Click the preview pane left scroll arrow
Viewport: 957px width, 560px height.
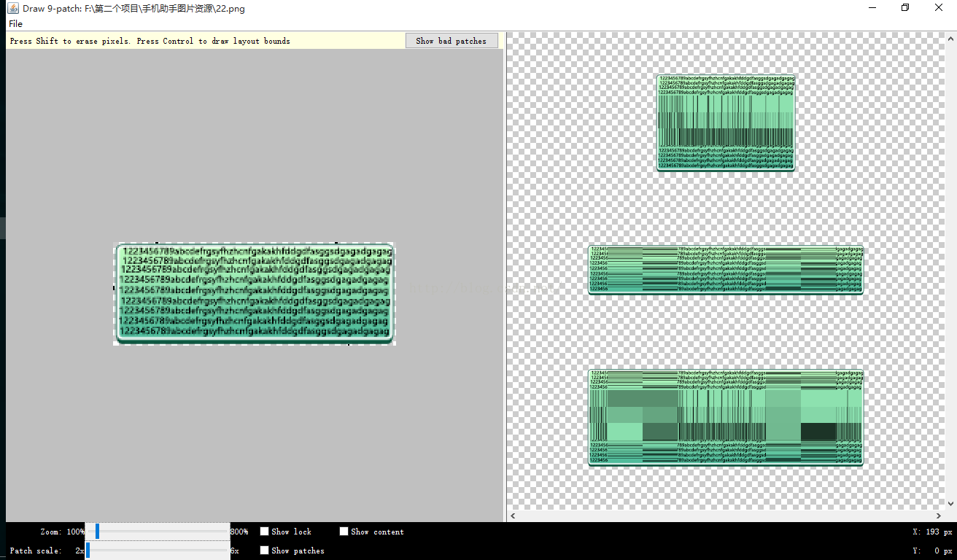513,516
